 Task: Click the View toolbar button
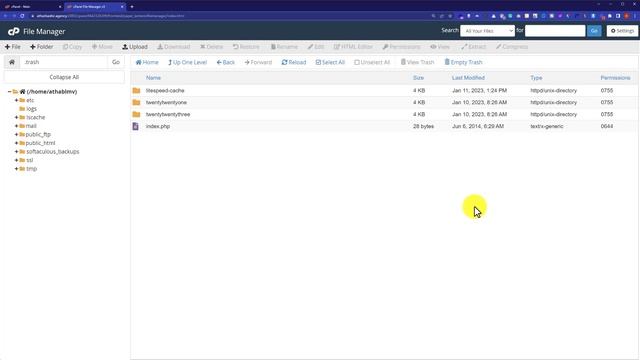coord(440,47)
